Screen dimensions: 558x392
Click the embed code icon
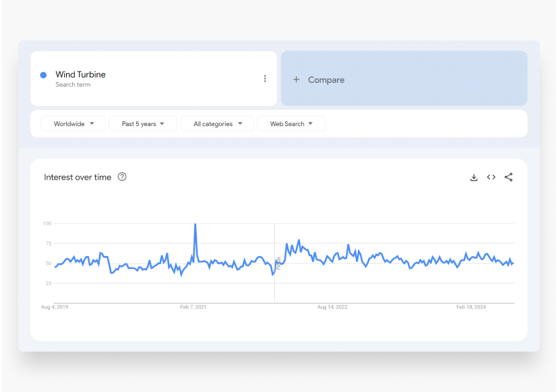491,177
